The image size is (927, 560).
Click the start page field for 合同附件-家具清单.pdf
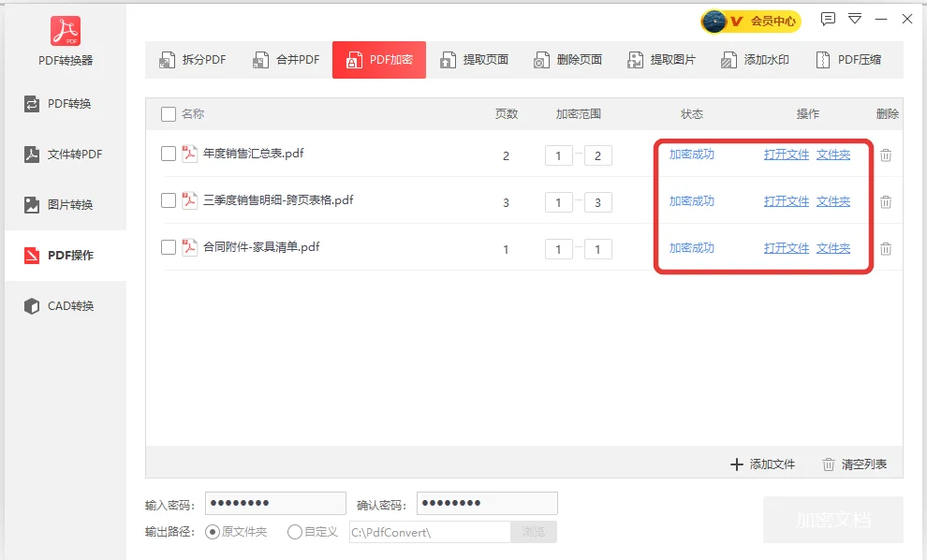[559, 249]
